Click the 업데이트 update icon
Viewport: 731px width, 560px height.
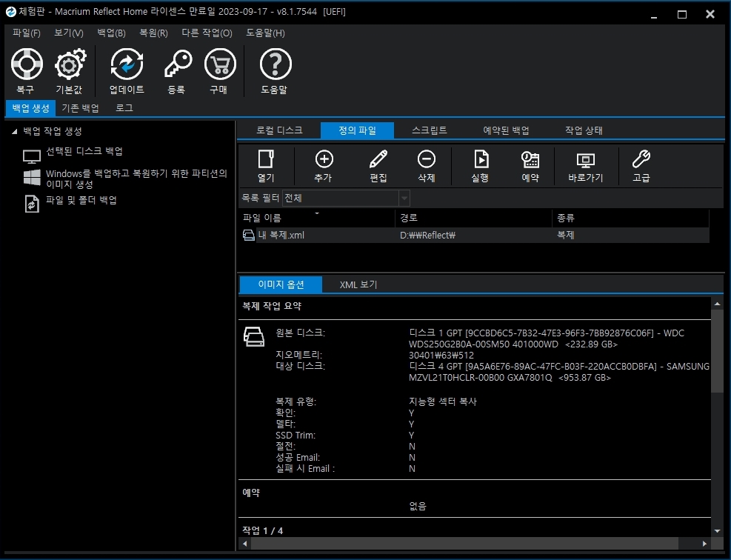[127, 64]
